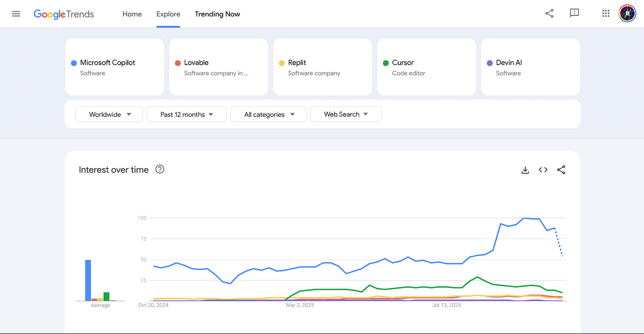Open the send feedback icon
This screenshot has width=644, height=334.
click(x=575, y=14)
